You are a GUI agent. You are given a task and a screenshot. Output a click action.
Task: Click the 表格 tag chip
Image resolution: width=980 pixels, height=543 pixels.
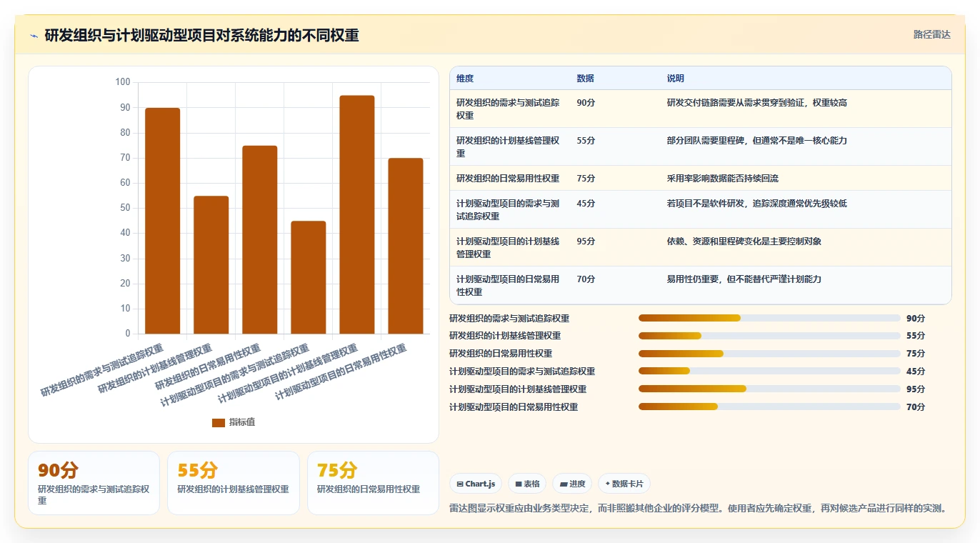[527, 484]
